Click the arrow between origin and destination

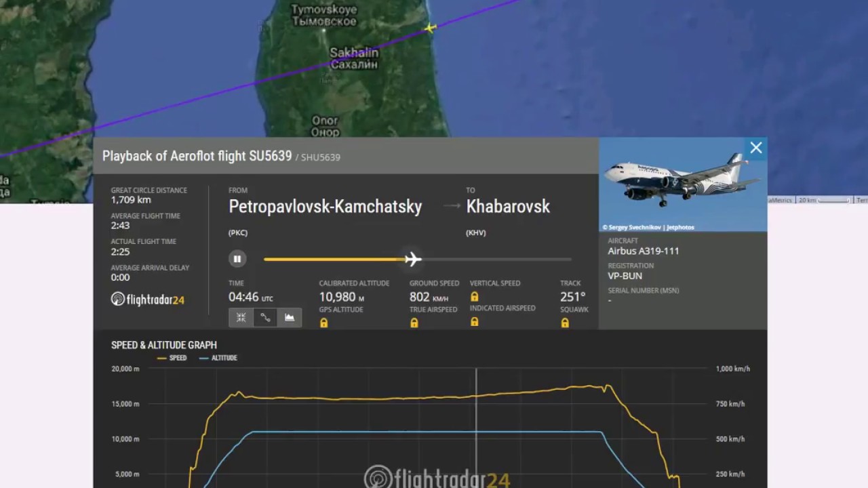click(452, 206)
